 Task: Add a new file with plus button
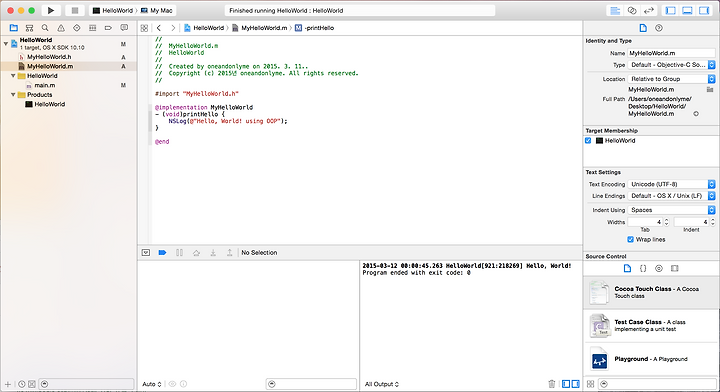(x=8, y=384)
